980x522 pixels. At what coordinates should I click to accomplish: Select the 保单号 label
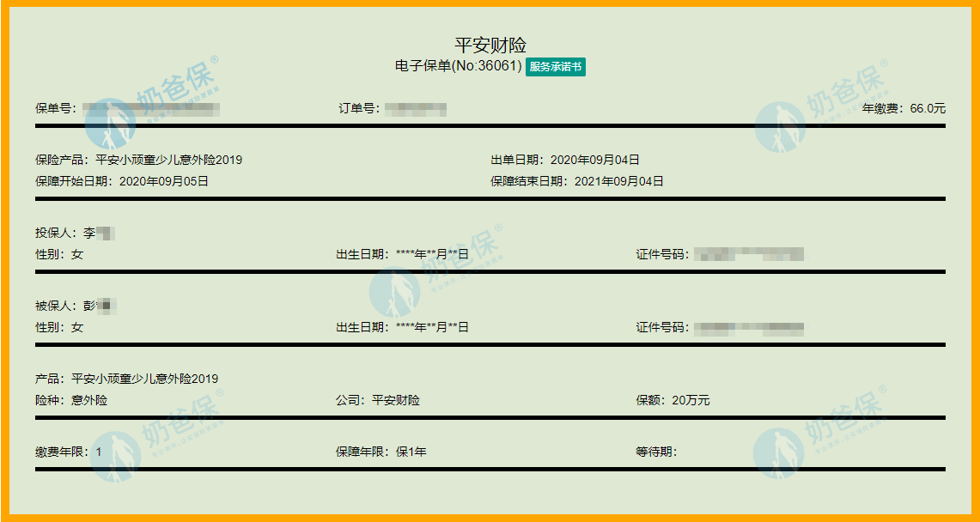click(56, 109)
